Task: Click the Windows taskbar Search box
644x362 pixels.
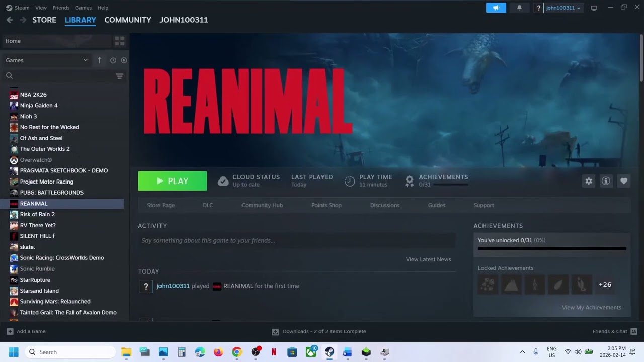Action: coord(70,352)
